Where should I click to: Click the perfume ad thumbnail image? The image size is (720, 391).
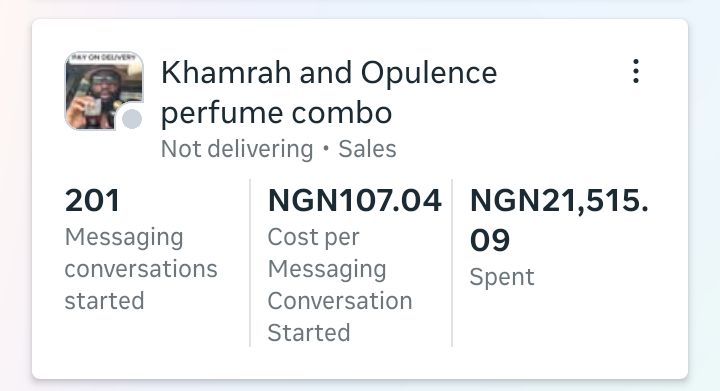pyautogui.click(x=104, y=90)
